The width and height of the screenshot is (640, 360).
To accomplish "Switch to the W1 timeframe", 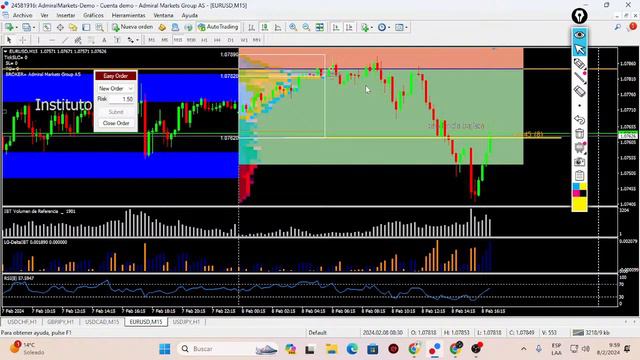I will tap(244, 40).
